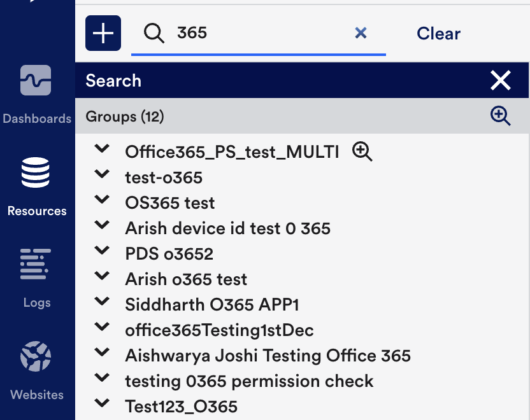
Task: Expand the Siddharth O365 APP1 group
Action: 102,301
